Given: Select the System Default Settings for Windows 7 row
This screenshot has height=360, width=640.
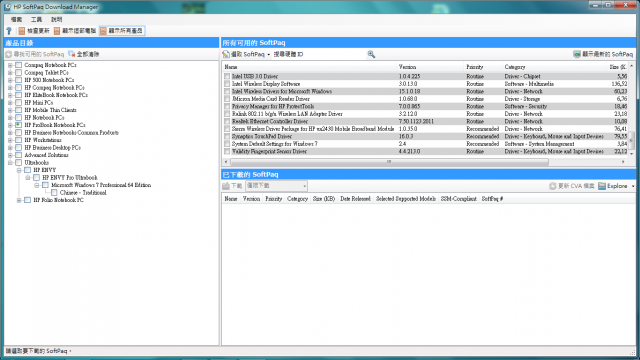Looking at the screenshot, I should click(426, 144).
